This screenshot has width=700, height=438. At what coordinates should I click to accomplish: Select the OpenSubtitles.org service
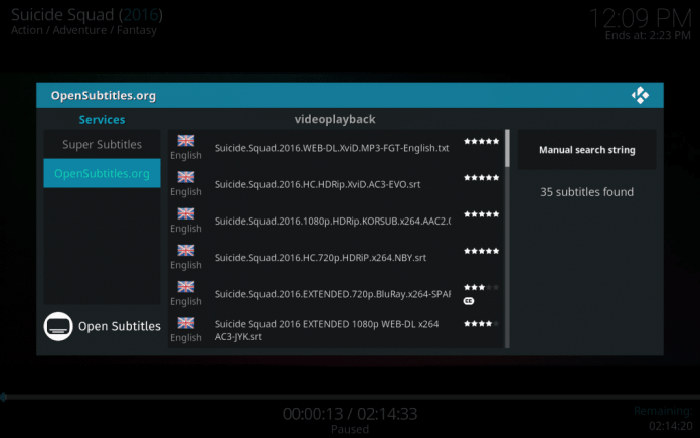point(102,173)
